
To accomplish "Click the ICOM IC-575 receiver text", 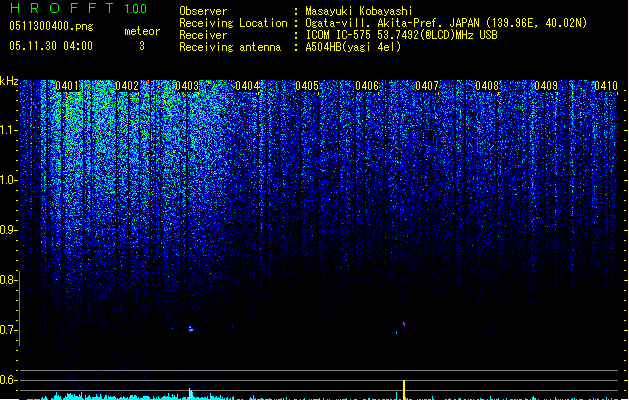I will (401, 35).
